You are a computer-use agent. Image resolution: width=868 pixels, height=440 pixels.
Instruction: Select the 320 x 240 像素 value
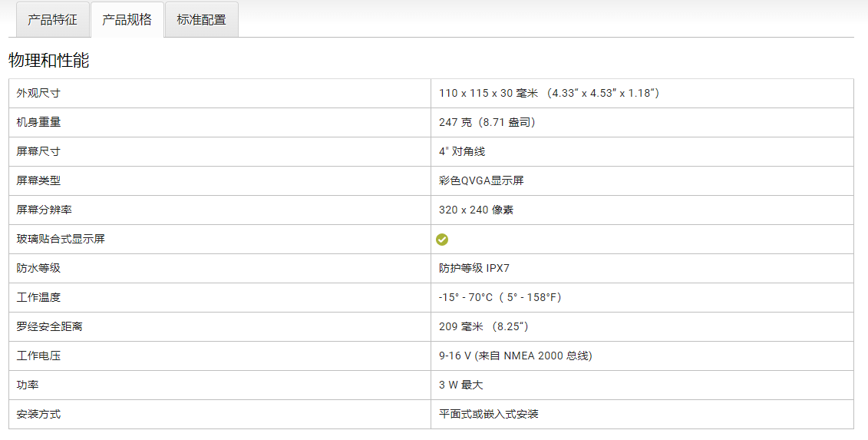point(476,210)
